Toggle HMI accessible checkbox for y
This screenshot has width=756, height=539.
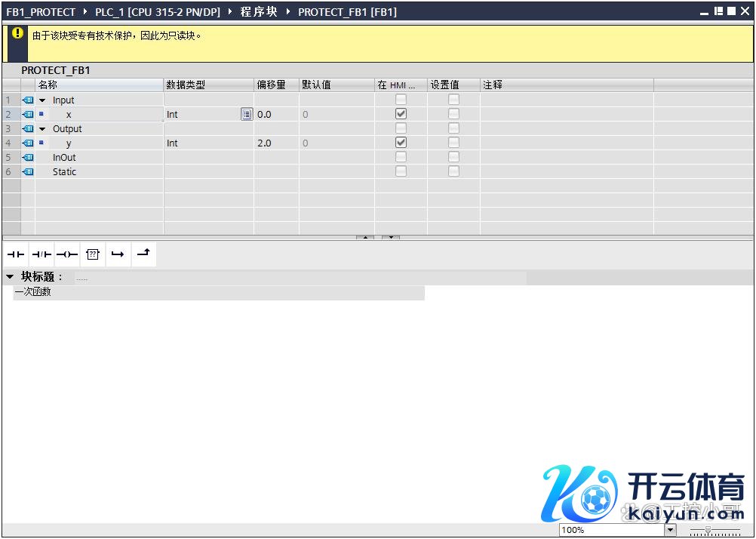pos(401,143)
